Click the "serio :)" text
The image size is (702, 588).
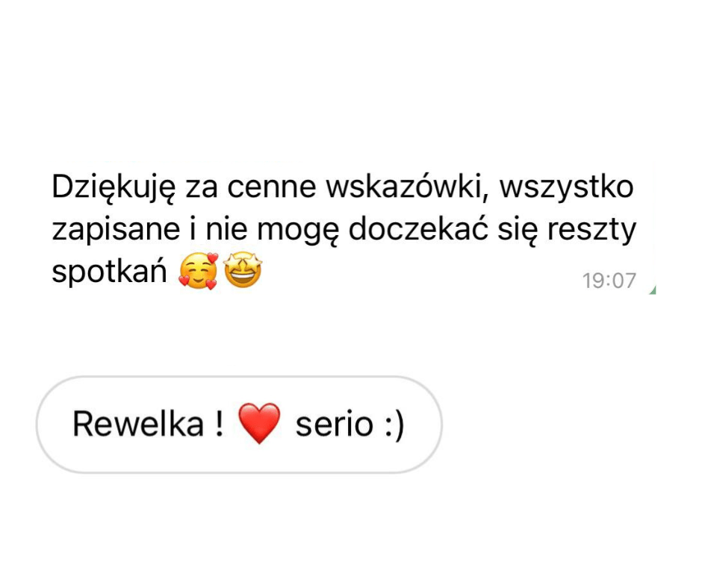point(350,425)
